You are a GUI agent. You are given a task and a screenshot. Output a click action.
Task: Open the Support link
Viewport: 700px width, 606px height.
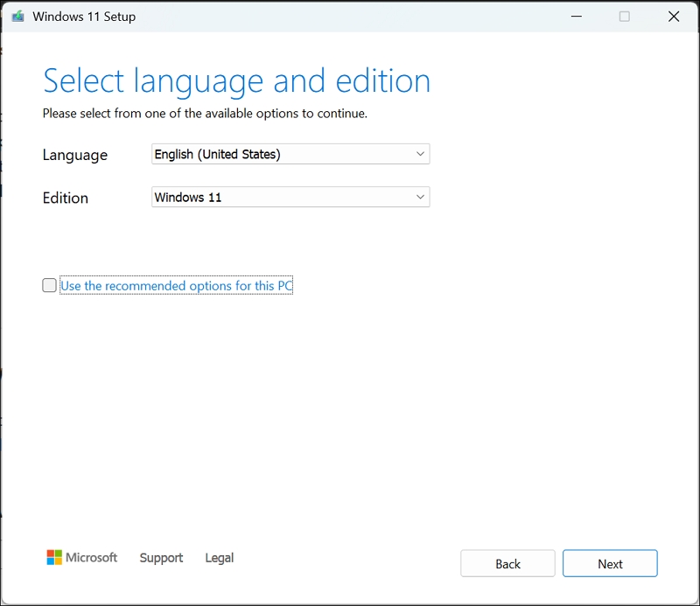[161, 558]
